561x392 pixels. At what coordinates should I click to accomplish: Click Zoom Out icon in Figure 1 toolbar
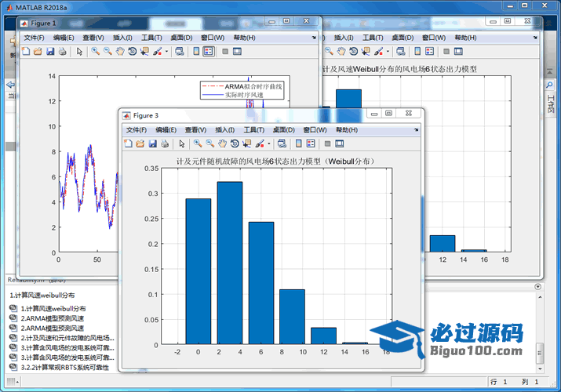[x=107, y=52]
